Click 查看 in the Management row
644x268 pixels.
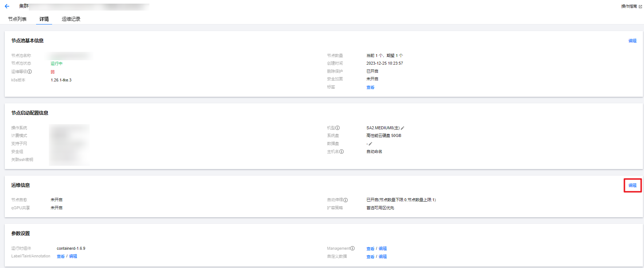[x=370, y=249]
